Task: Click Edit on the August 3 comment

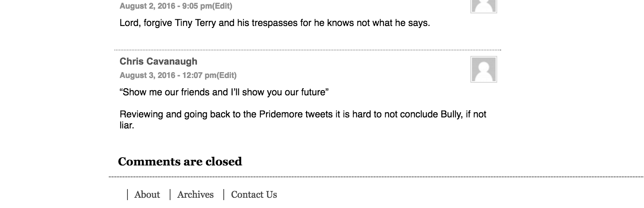Action: (x=227, y=75)
